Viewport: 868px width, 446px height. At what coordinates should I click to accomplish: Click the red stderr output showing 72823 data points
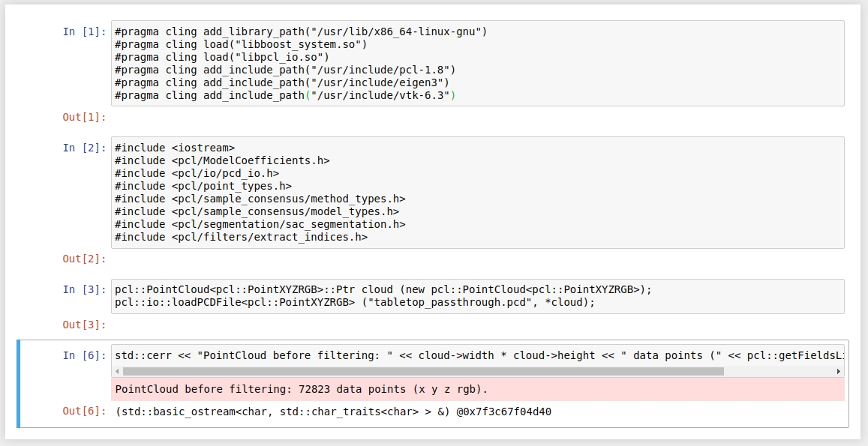pyautogui.click(x=302, y=389)
